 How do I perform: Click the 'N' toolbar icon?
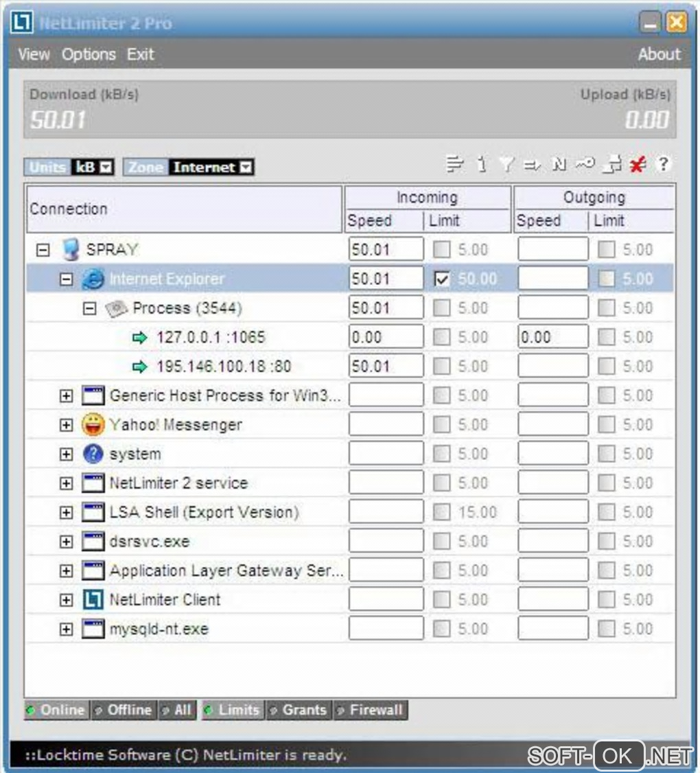[x=559, y=164]
